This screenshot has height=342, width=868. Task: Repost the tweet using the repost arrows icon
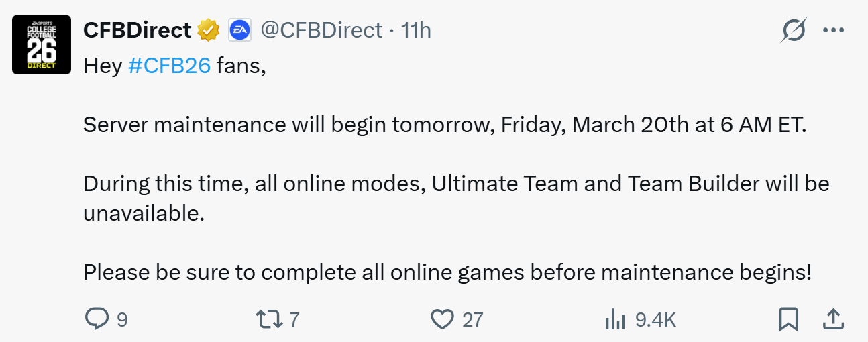pos(270,319)
